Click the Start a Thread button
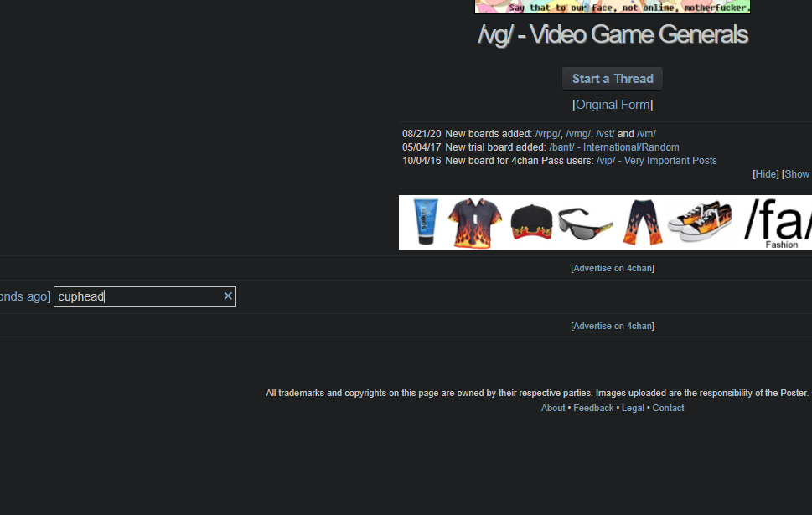The image size is (812, 515). click(613, 79)
